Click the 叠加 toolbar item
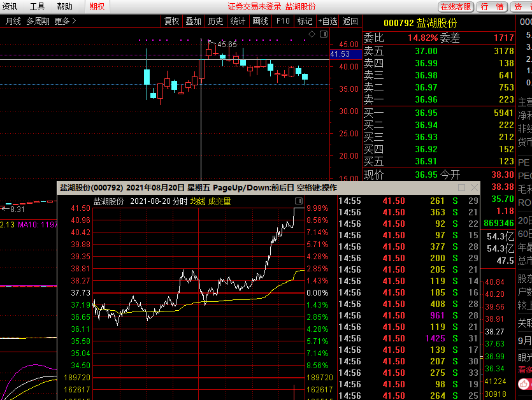The image size is (532, 400). click(194, 22)
